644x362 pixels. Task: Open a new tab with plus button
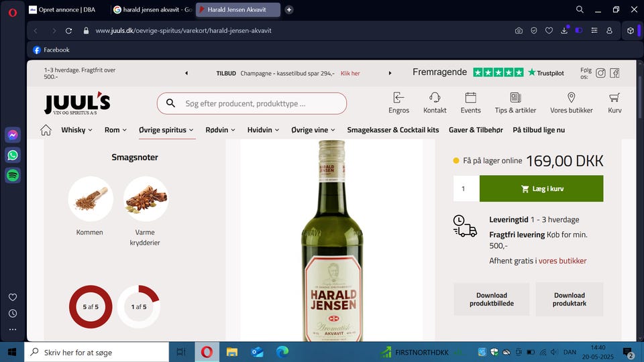point(289,9)
